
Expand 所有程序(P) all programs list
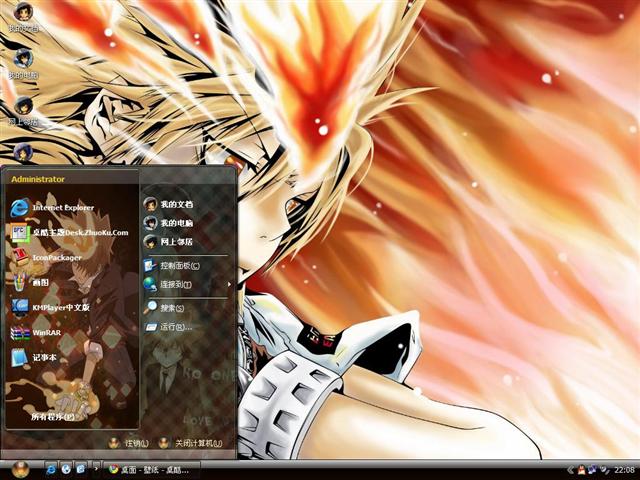click(x=53, y=417)
